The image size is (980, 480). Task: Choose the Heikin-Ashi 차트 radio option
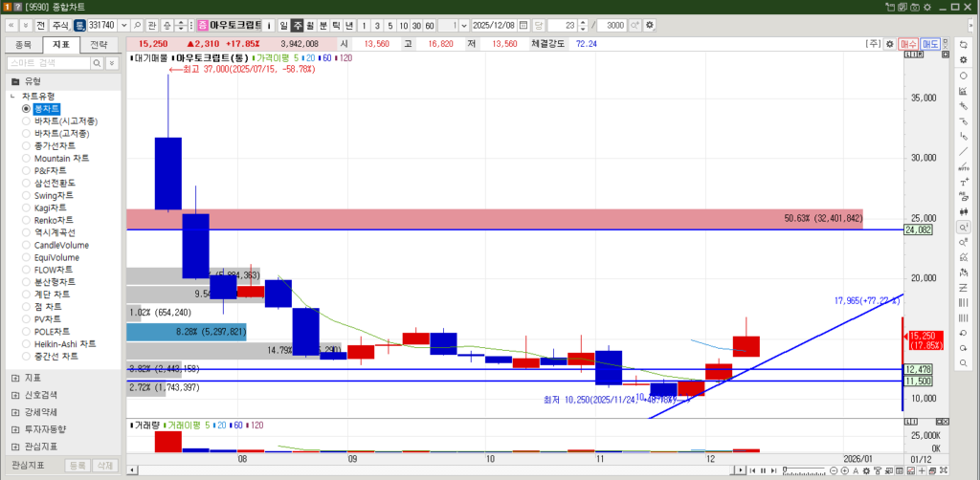click(27, 343)
